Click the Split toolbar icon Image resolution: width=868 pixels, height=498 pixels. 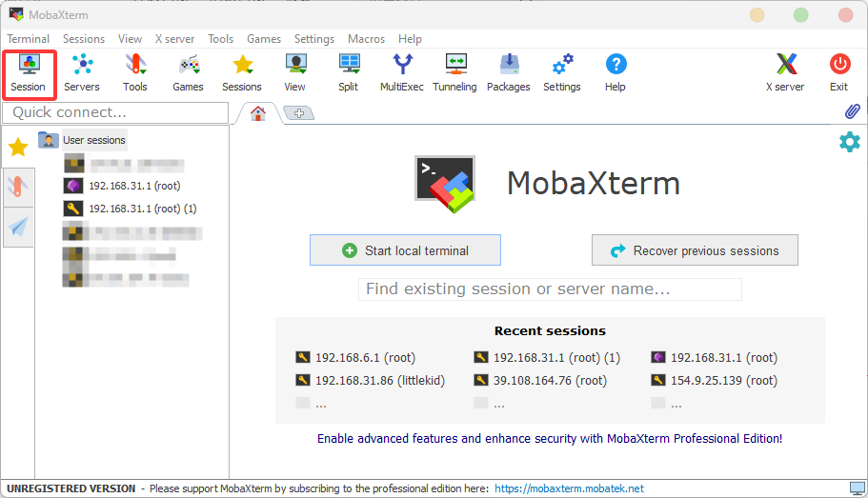pyautogui.click(x=349, y=74)
